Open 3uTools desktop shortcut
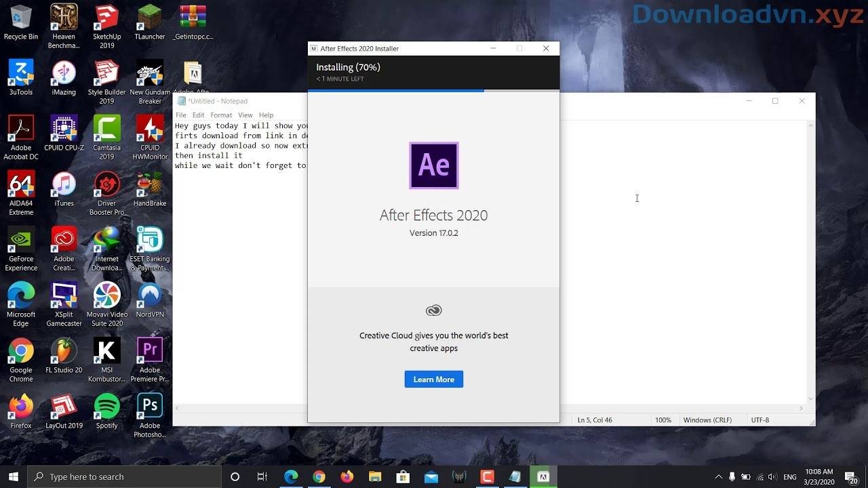This screenshot has height=488, width=868. coord(21,78)
